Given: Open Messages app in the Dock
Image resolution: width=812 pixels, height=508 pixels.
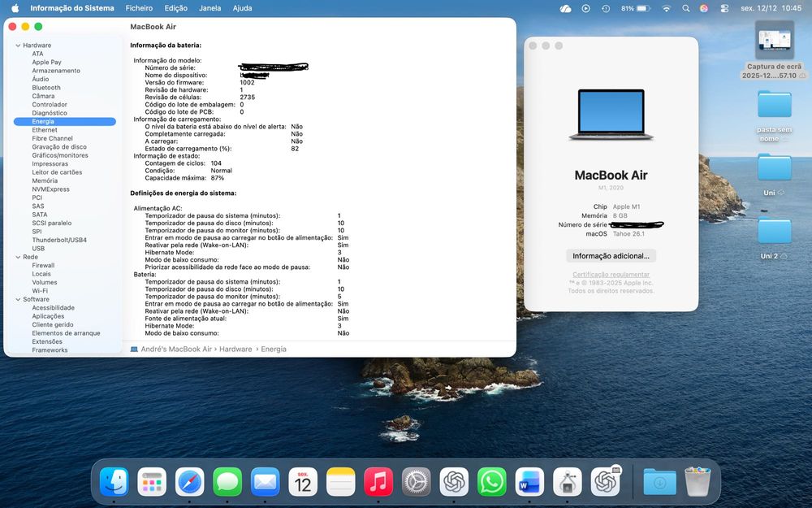Looking at the screenshot, I should tap(227, 481).
